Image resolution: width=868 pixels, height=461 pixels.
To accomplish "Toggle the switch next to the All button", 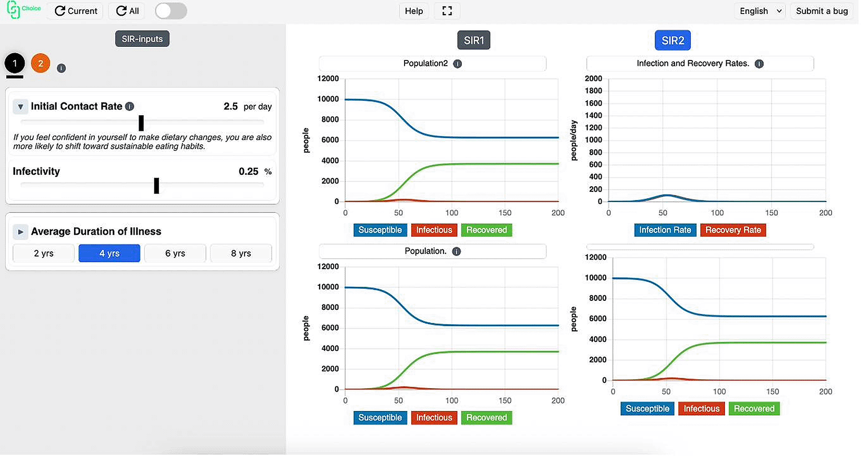I will pos(171,11).
